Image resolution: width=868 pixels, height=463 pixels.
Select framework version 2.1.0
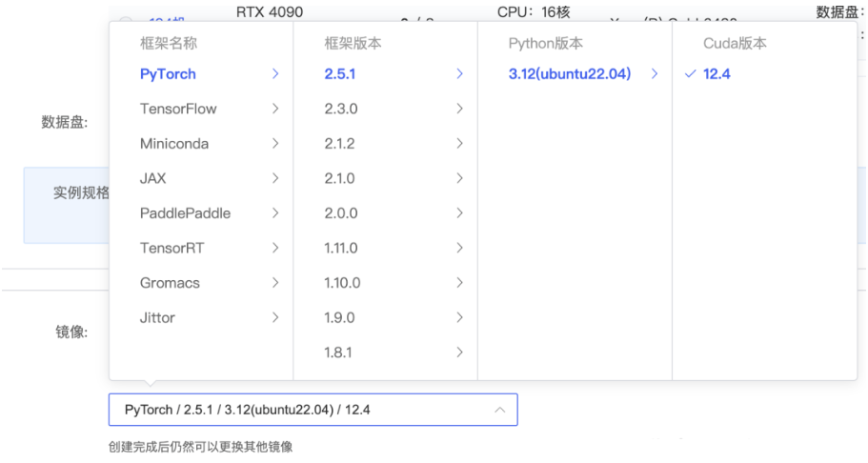pyautogui.click(x=339, y=179)
